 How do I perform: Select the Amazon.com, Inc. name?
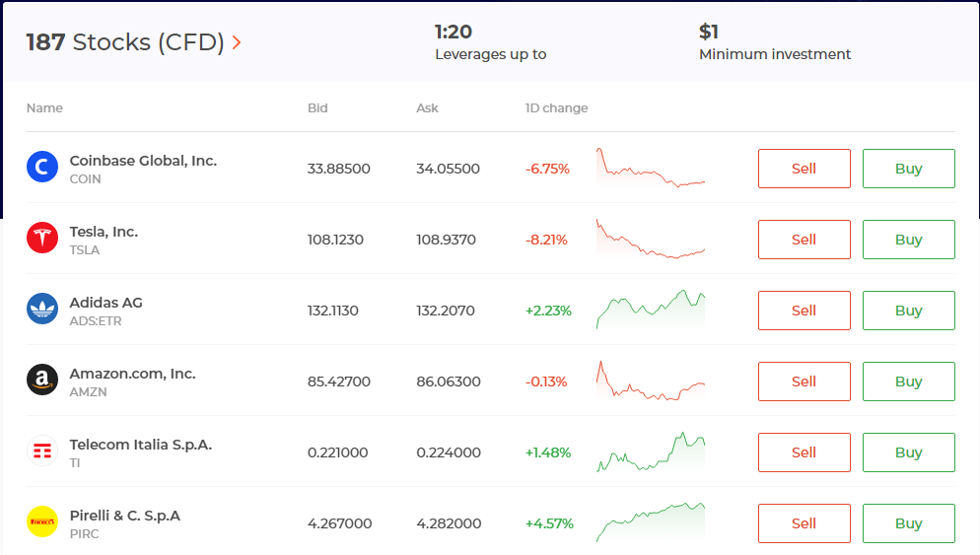tap(132, 374)
